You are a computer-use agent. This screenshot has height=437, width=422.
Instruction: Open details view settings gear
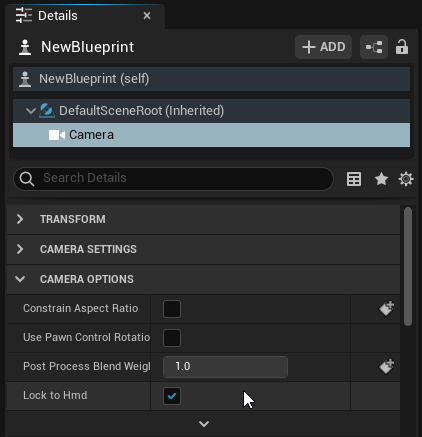click(x=406, y=179)
